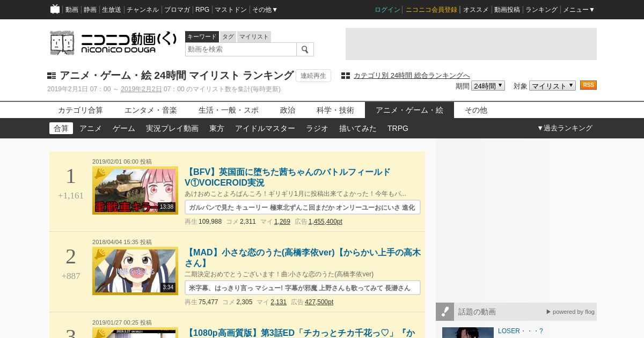Select アニメ subcategory
Image resolution: width=644 pixels, height=338 pixels.
(91, 128)
